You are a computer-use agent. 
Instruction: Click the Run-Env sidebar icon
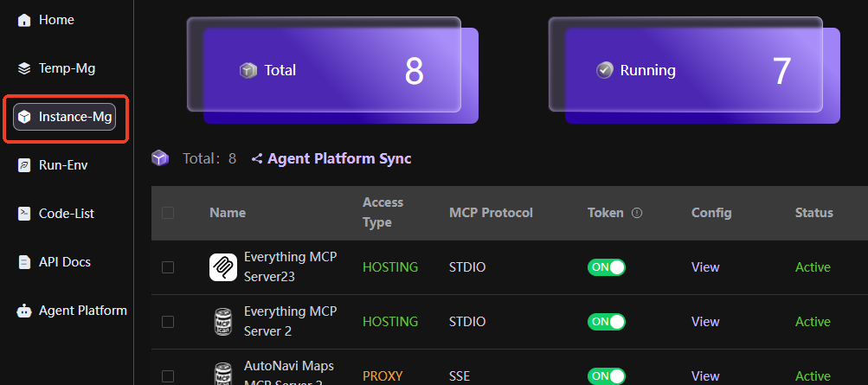pos(24,165)
